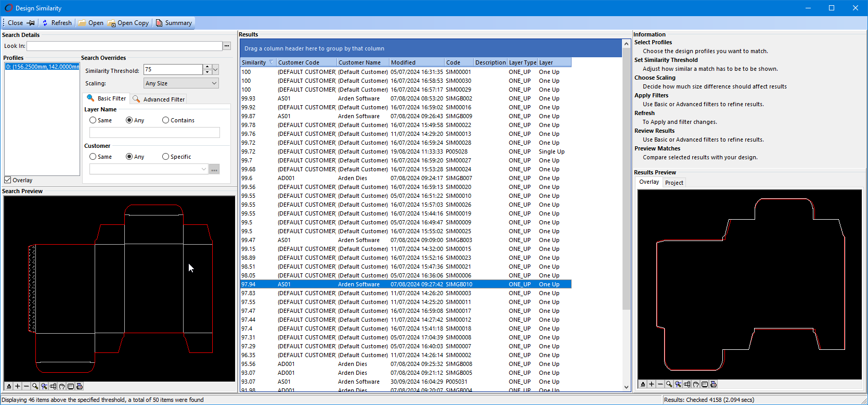This screenshot has width=868, height=405.
Task: Click the Refresh toolbar button
Action: (x=57, y=23)
